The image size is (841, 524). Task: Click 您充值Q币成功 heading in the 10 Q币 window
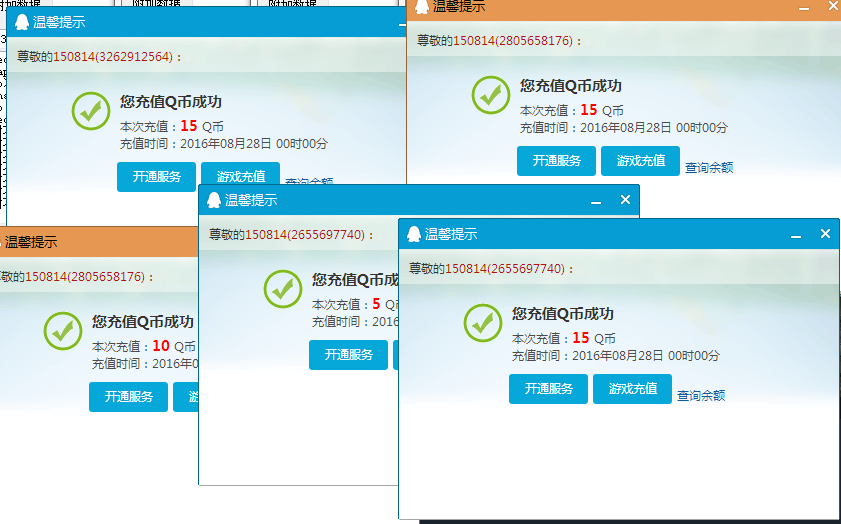(143, 322)
